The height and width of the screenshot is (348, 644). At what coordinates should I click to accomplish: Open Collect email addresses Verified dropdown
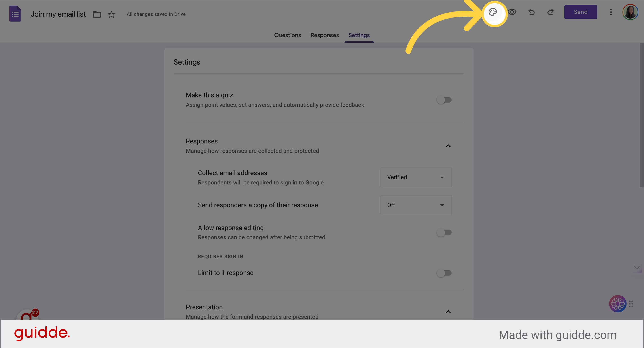click(416, 177)
